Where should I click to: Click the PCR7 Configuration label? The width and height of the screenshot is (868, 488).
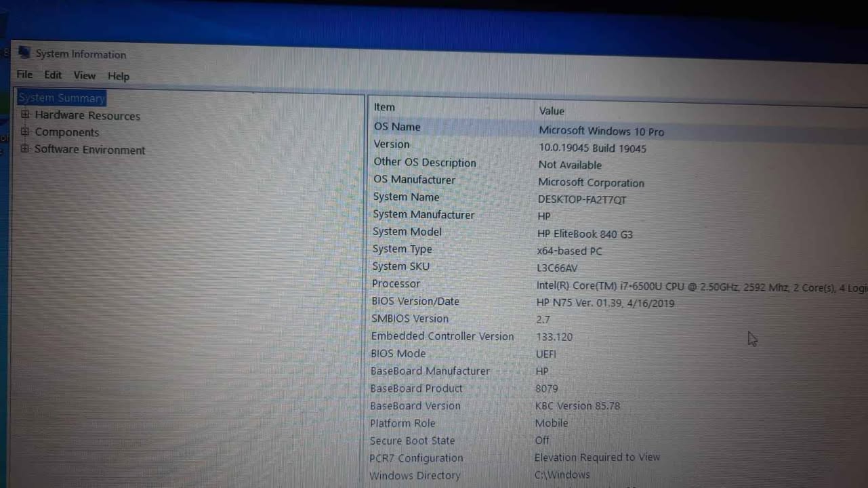click(x=416, y=459)
